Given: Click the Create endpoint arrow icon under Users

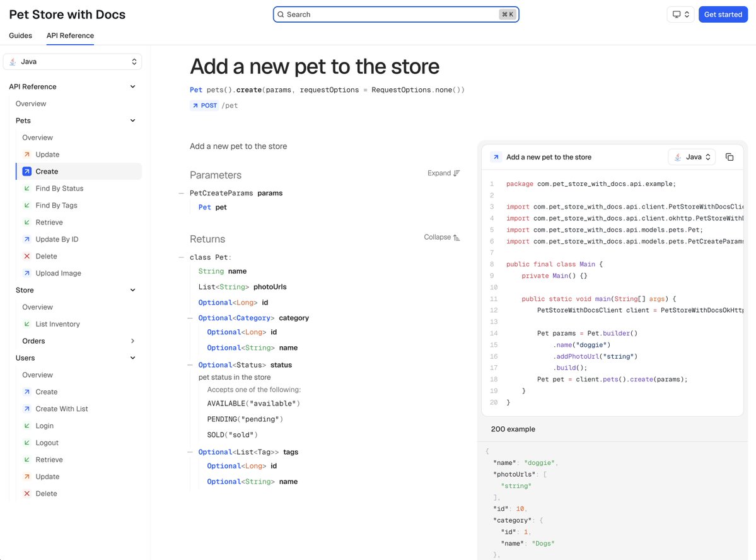Looking at the screenshot, I should (26, 392).
